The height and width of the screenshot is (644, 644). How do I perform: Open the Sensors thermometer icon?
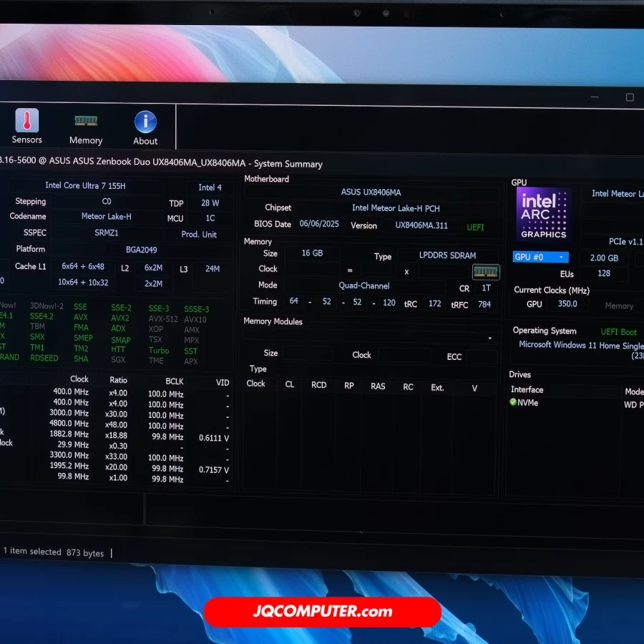[x=27, y=121]
